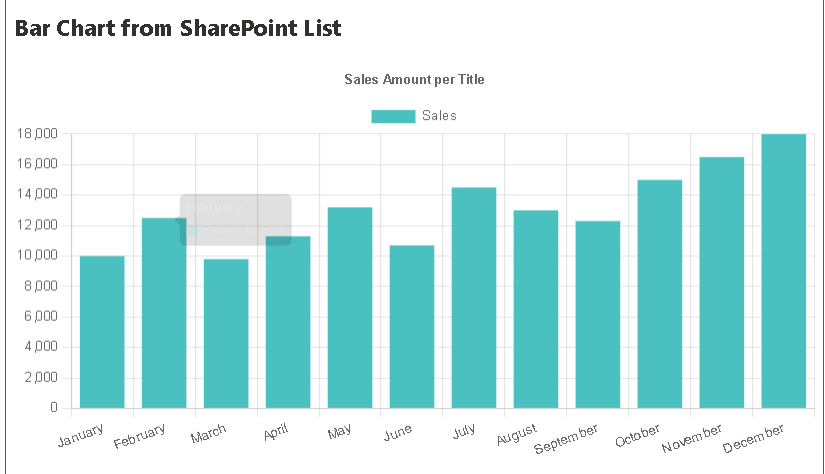Click the 18,000 y-axis label
Image resolution: width=825 pixels, height=474 pixels.
pos(38,134)
